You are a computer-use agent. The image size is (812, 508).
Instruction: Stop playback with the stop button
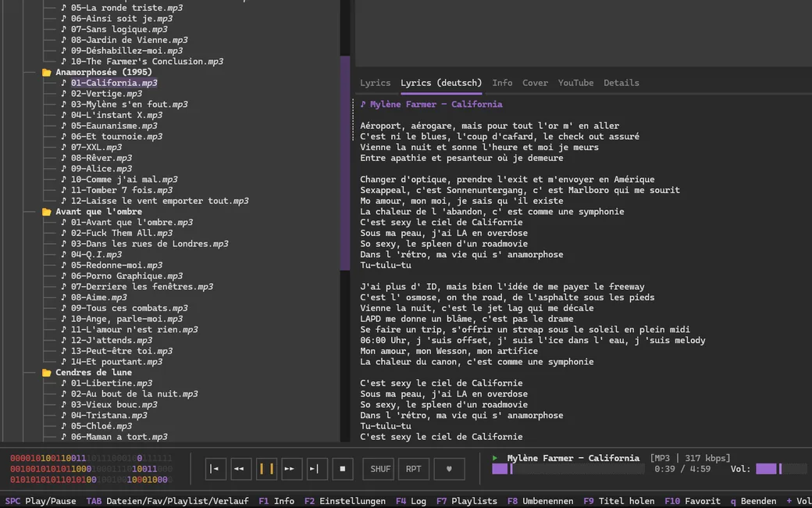click(342, 469)
